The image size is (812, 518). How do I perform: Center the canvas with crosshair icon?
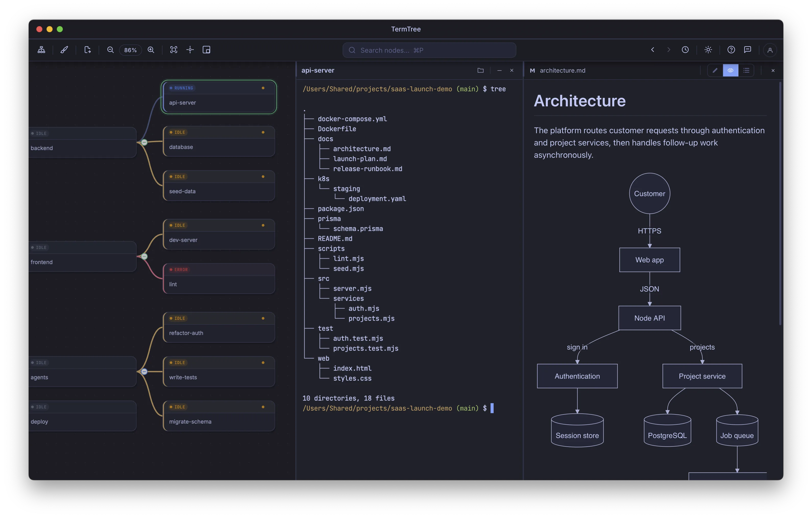pos(190,50)
